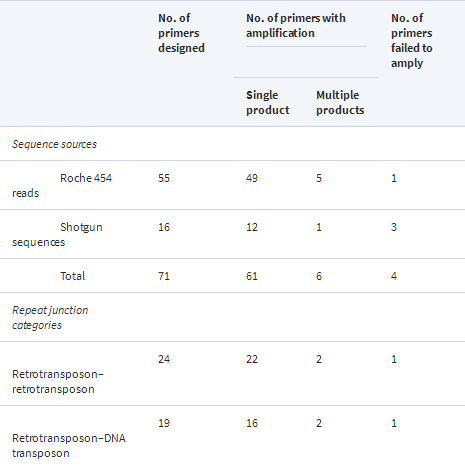Click the value 19 in Retrotransposon–DNA transposon row
465x467 pixels.
click(164, 423)
